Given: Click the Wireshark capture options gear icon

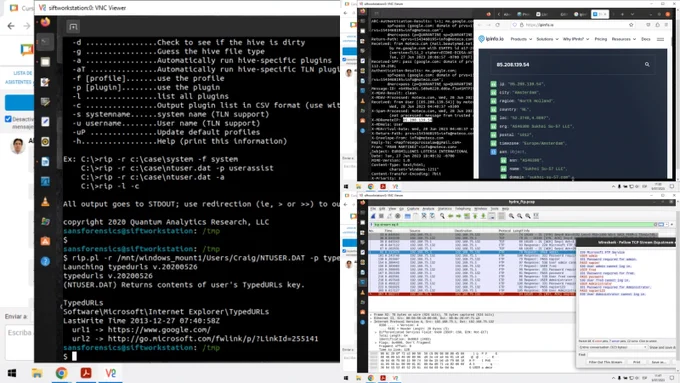Looking at the screenshot, I should 398,216.
